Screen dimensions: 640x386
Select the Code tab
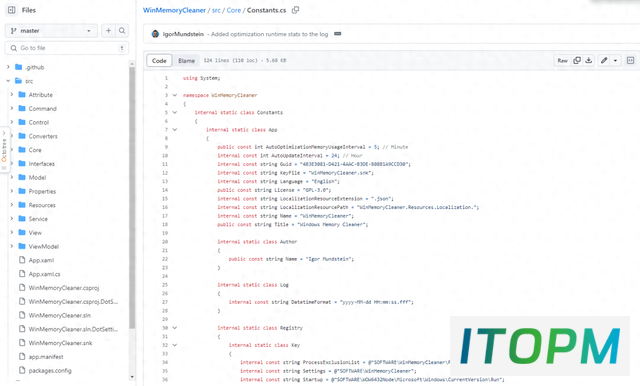tap(159, 60)
